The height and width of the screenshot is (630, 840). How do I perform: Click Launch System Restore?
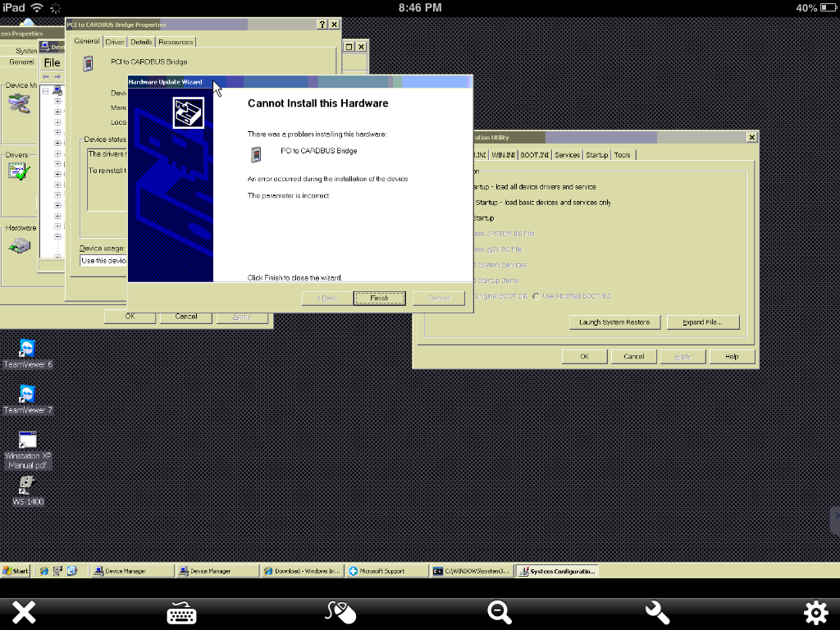click(x=614, y=322)
